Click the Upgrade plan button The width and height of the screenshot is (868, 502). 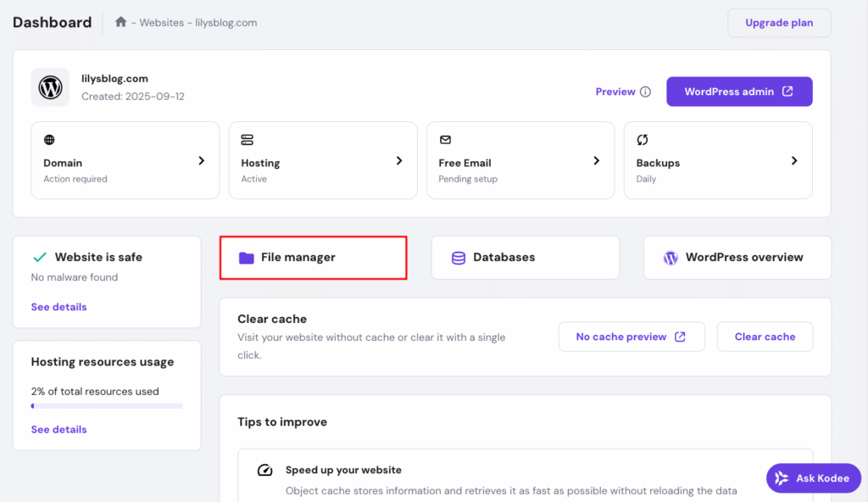[778, 23]
